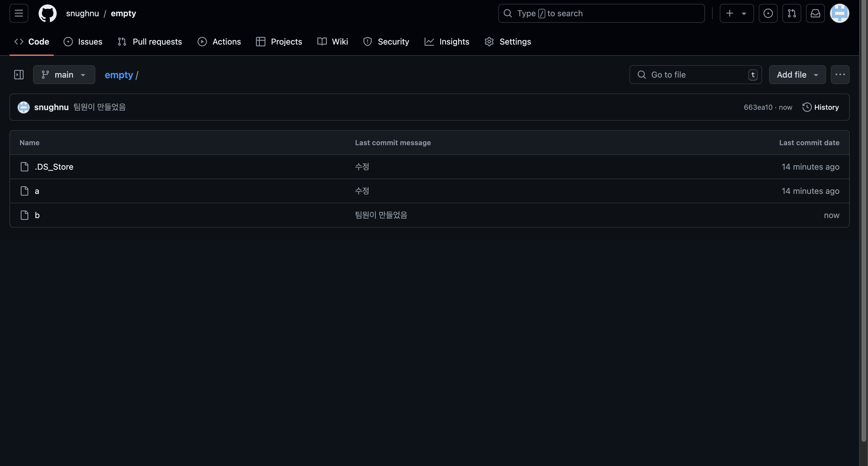Open commit 663ea10 link
This screenshot has height=466, width=868.
click(758, 107)
